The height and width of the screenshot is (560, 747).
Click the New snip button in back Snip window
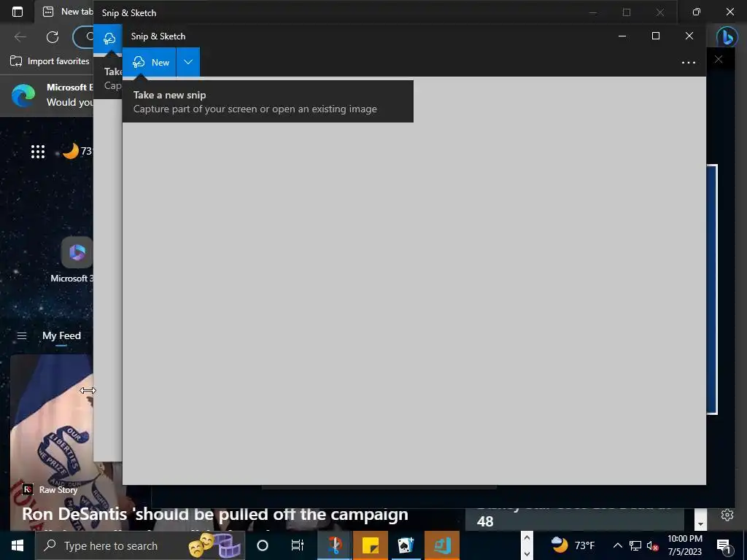[108, 39]
